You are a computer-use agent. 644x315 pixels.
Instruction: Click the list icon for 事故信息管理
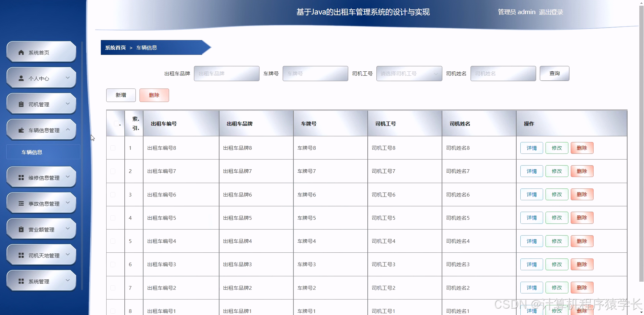click(21, 203)
